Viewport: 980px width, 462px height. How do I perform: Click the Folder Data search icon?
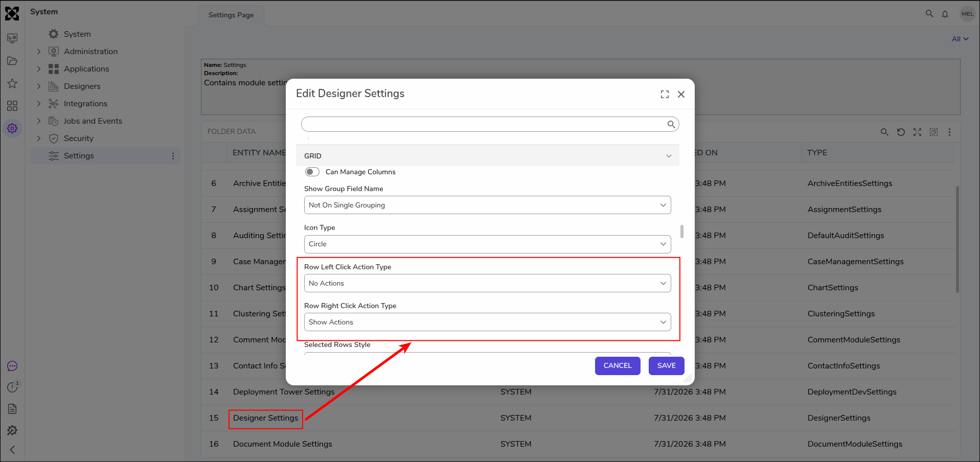coord(884,132)
